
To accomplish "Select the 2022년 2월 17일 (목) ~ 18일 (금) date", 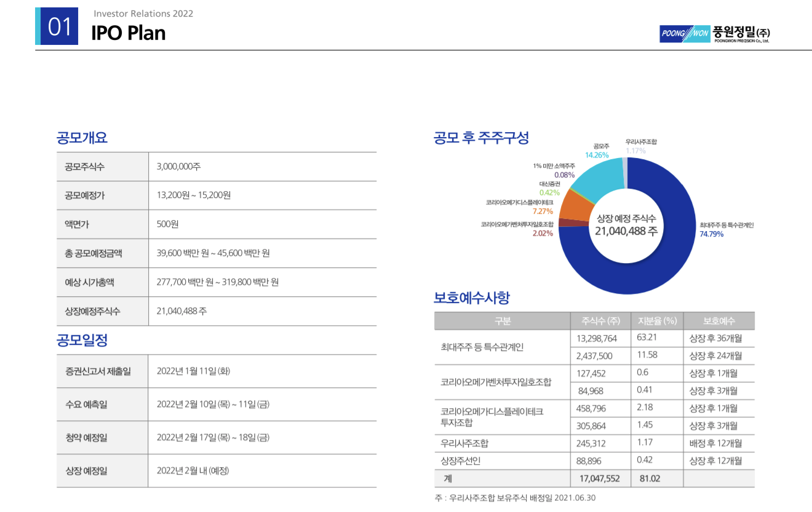I will pos(213,438).
